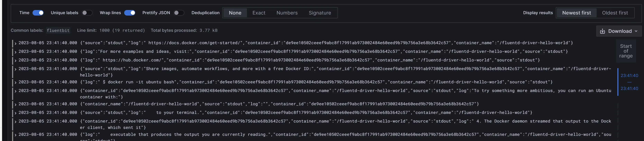644x141 pixels.
Task: Choose Numbers deduplication option
Action: 287,13
